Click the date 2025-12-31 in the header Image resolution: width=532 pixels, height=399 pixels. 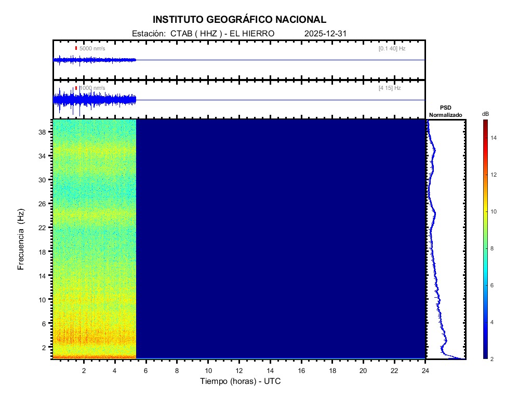coord(325,33)
